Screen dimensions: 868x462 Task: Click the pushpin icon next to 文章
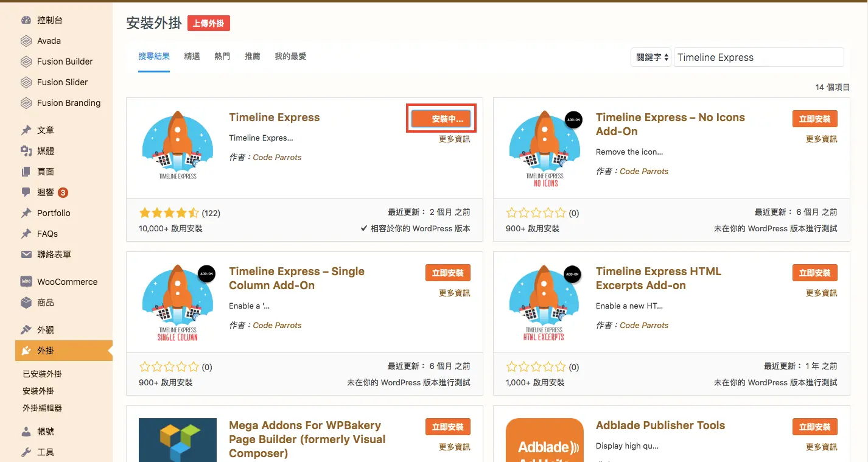26,130
